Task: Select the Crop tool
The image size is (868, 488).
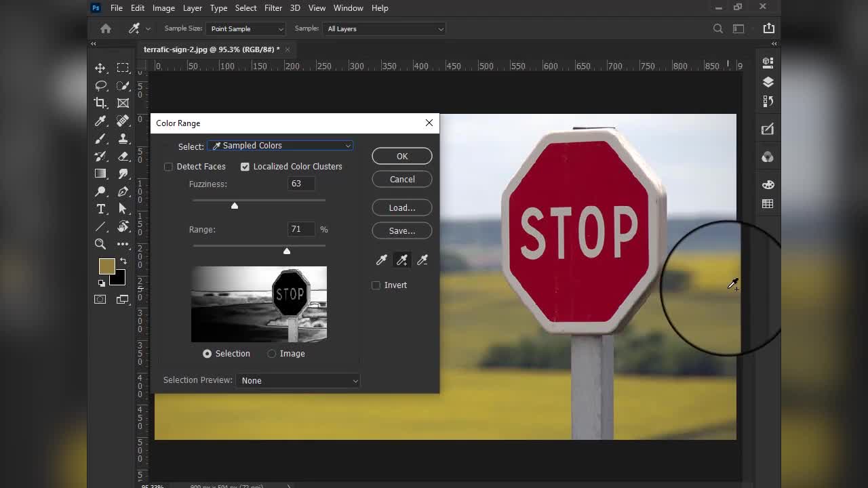Action: [x=100, y=103]
